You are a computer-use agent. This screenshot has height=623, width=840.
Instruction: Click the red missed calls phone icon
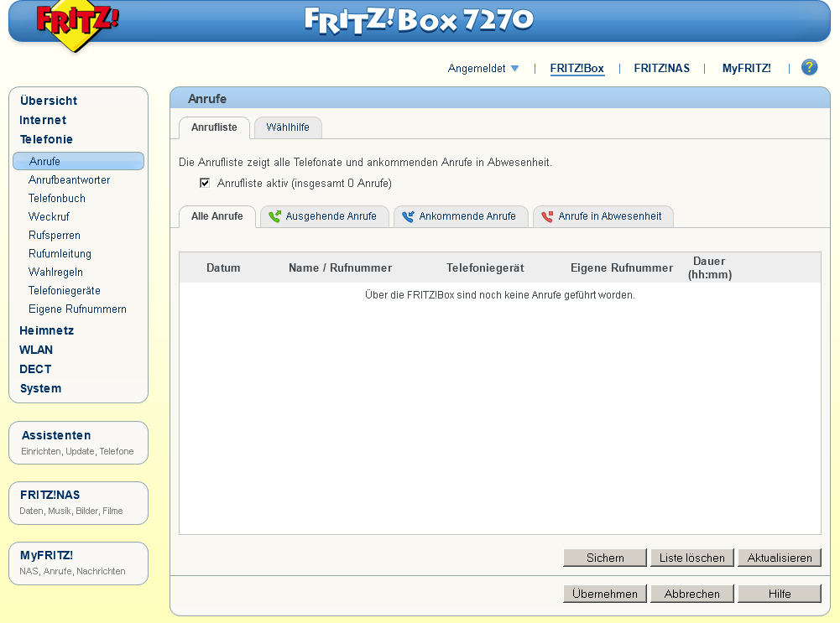pyautogui.click(x=547, y=216)
